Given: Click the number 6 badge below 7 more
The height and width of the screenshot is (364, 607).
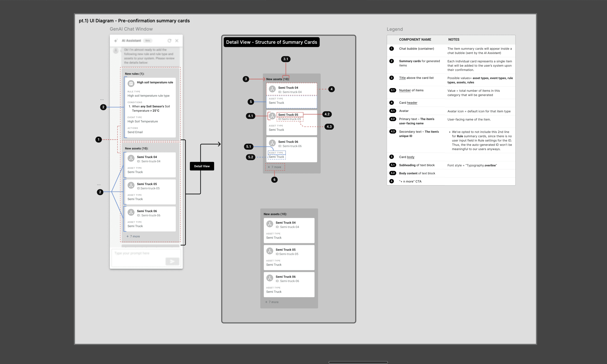Looking at the screenshot, I should pyautogui.click(x=274, y=180).
